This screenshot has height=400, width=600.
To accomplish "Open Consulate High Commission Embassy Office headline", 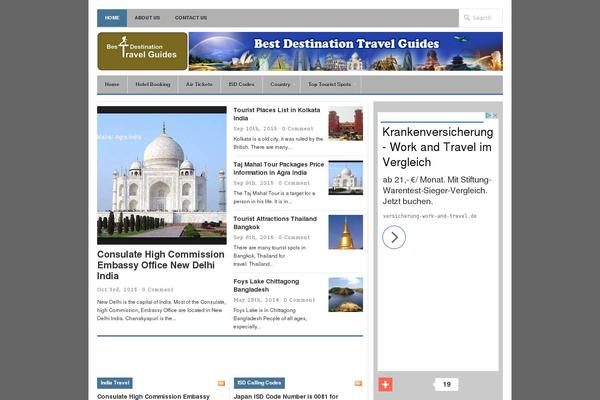I will [x=161, y=265].
